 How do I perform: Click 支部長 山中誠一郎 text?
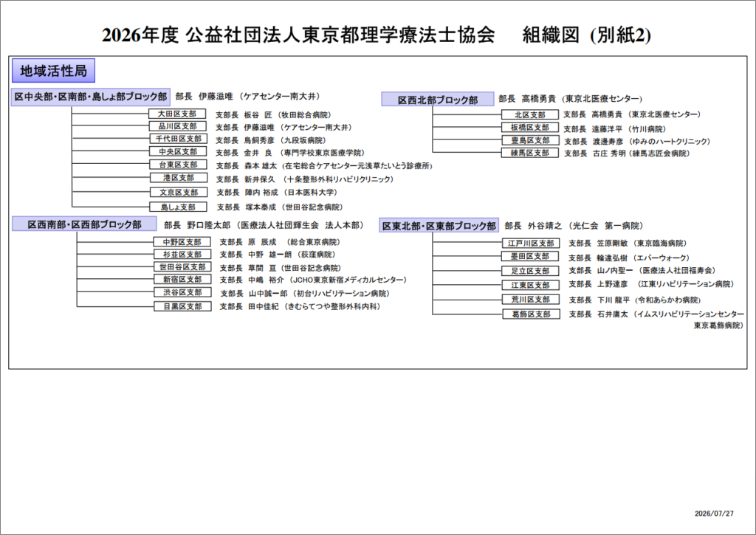(305, 294)
